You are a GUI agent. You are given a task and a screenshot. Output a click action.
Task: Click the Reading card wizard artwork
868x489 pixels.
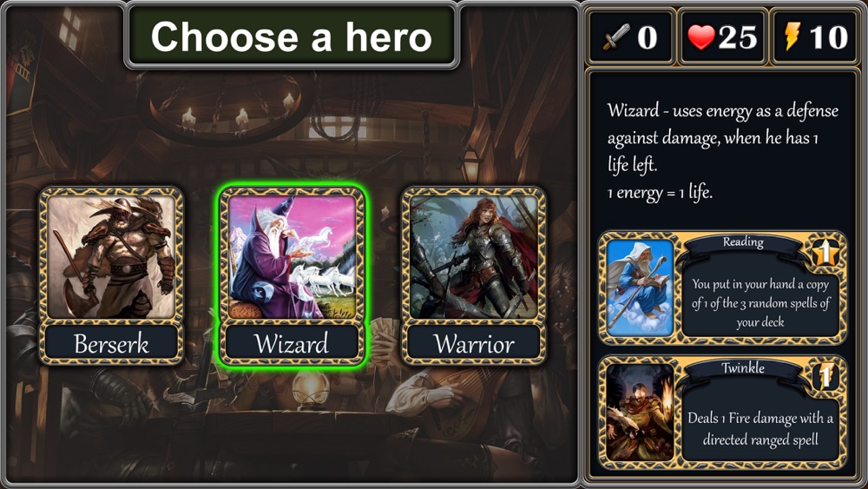[640, 287]
